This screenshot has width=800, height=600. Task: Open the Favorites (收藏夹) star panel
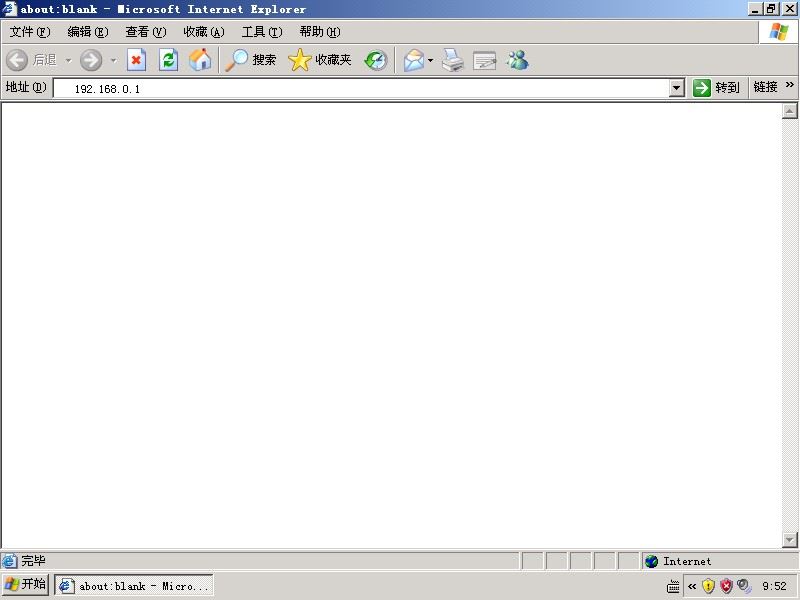tap(320, 60)
